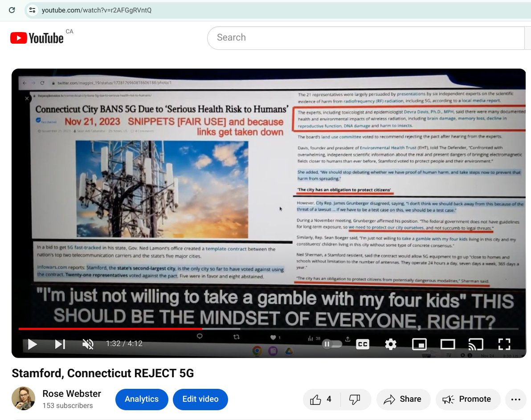Focus the YouTube Search field
The height and width of the screenshot is (420, 531).
366,37
